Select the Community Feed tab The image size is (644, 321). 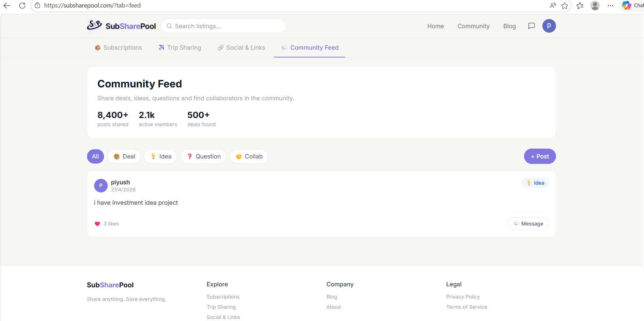[310, 48]
